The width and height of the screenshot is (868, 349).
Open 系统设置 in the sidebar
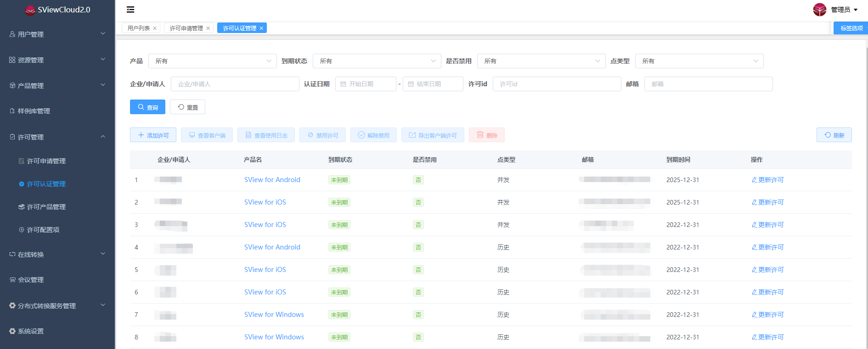pyautogui.click(x=57, y=331)
